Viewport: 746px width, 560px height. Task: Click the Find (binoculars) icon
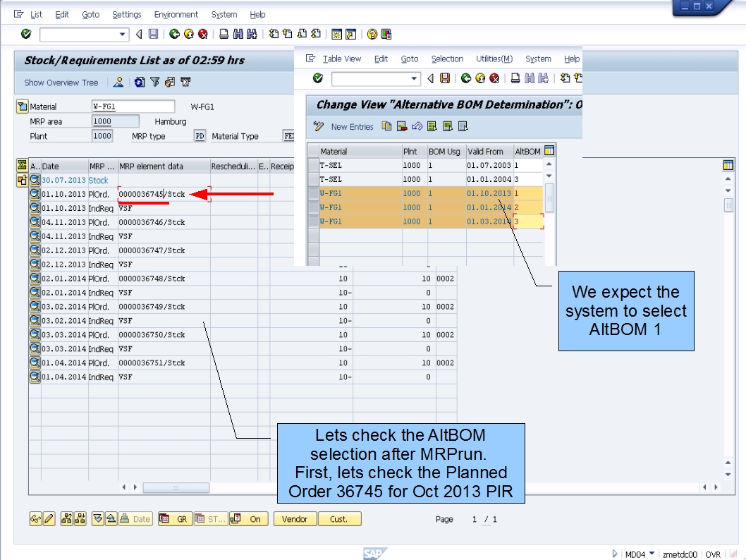[x=238, y=34]
